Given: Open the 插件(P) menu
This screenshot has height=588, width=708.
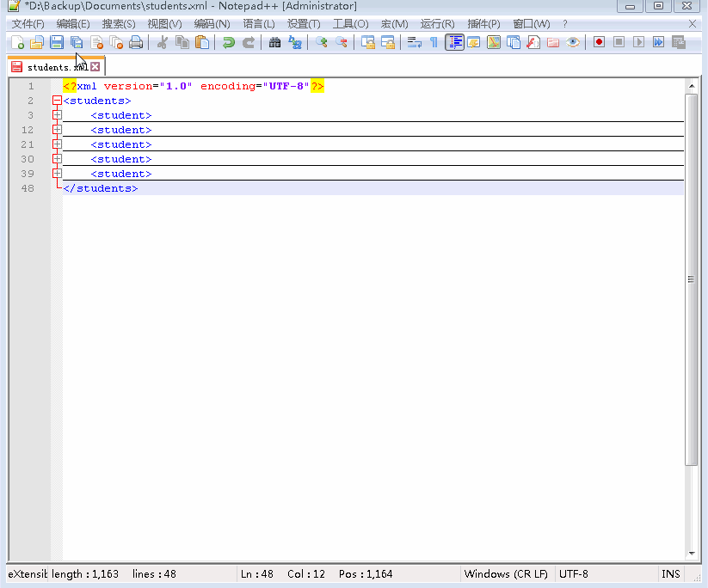Looking at the screenshot, I should pyautogui.click(x=483, y=24).
